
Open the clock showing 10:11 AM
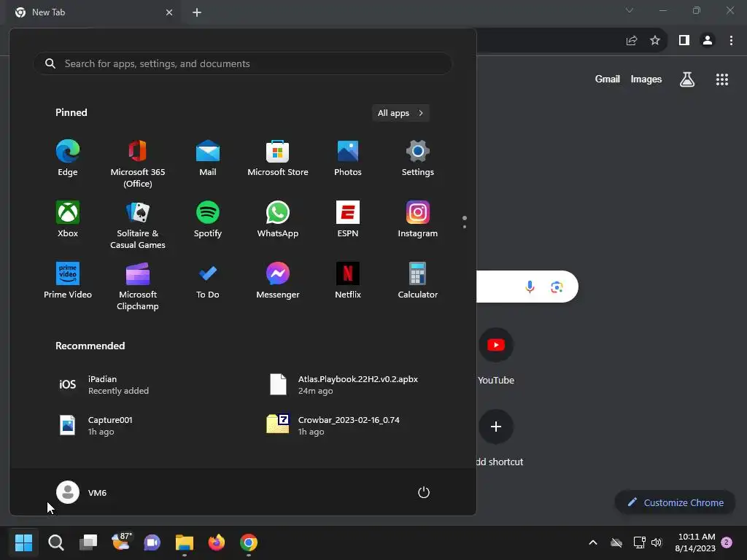[x=696, y=542]
